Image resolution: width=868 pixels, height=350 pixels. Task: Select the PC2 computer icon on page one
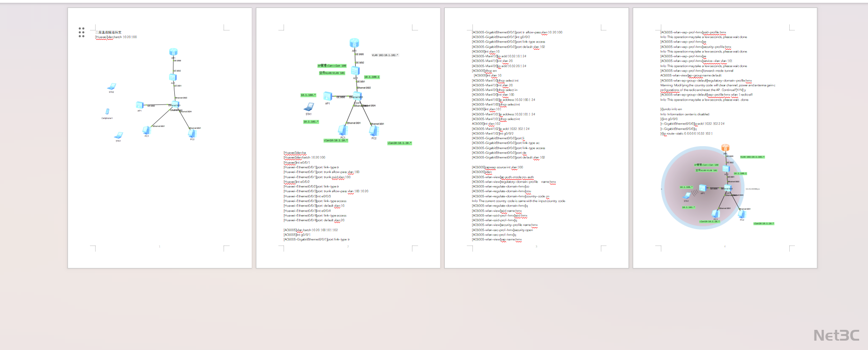(x=192, y=134)
